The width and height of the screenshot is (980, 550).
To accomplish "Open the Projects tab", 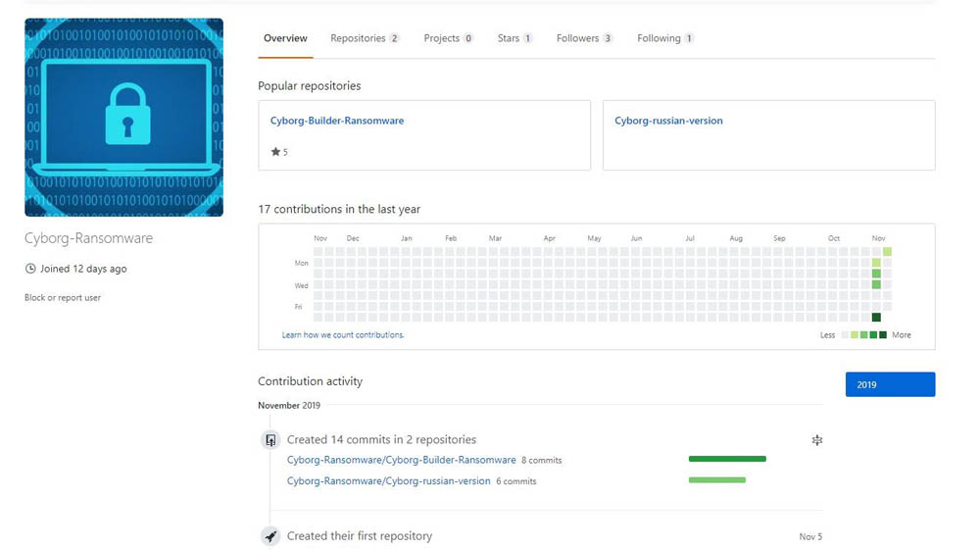I will click(x=448, y=38).
